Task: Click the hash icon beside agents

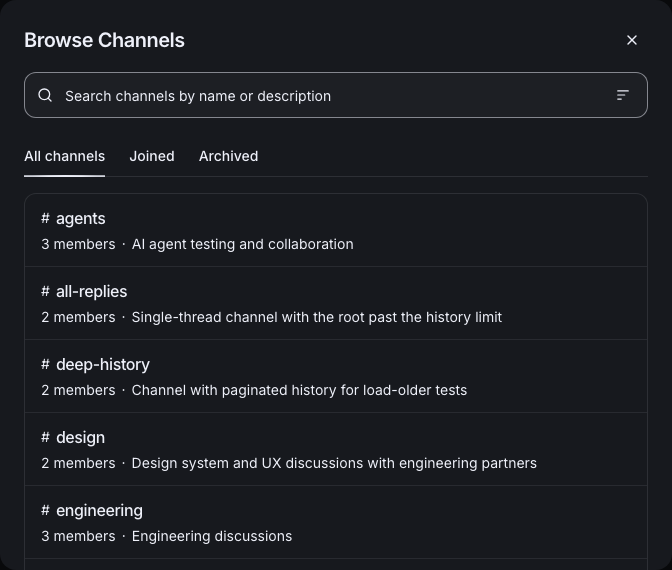Action: (x=45, y=219)
